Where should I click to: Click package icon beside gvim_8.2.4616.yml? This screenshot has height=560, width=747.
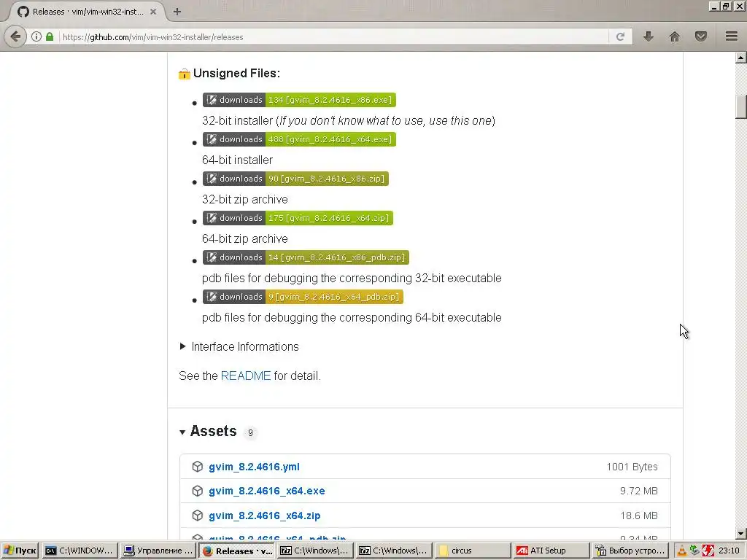[x=197, y=467]
